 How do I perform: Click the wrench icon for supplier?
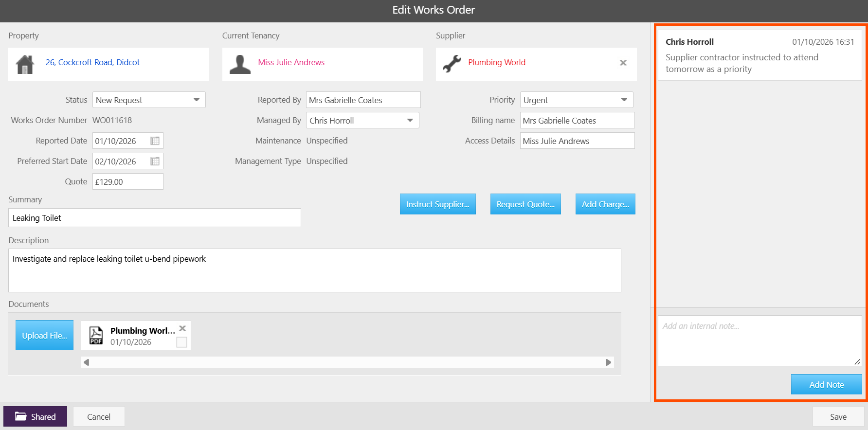pos(452,63)
